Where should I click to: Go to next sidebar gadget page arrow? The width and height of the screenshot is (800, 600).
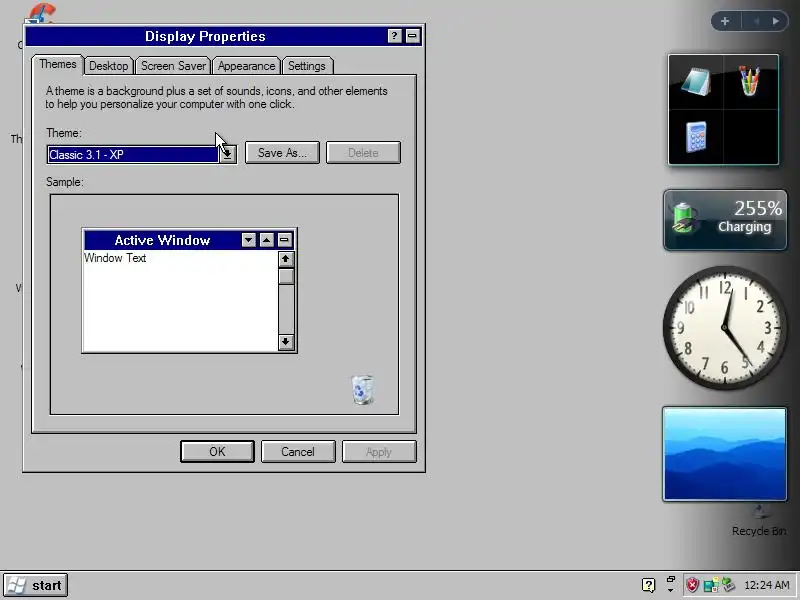click(x=776, y=21)
